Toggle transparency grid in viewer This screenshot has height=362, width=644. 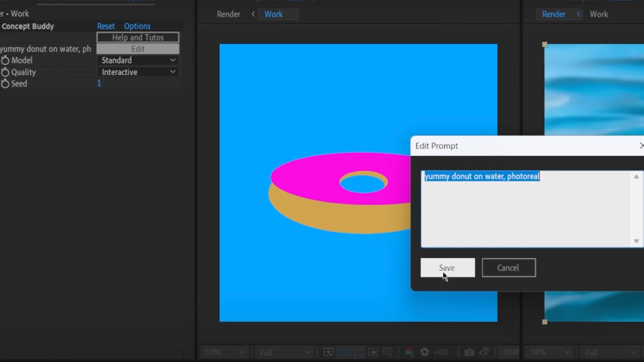(x=343, y=352)
